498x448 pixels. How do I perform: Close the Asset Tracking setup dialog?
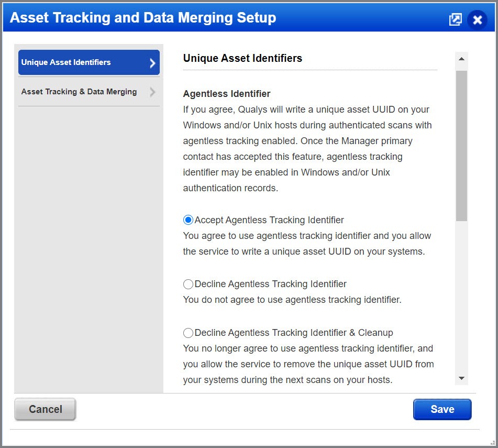coord(477,20)
